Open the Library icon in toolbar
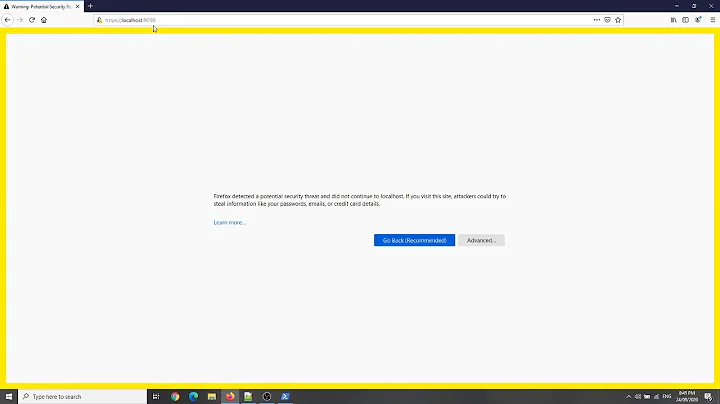Screen dimensions: 720x404 (x=673, y=20)
